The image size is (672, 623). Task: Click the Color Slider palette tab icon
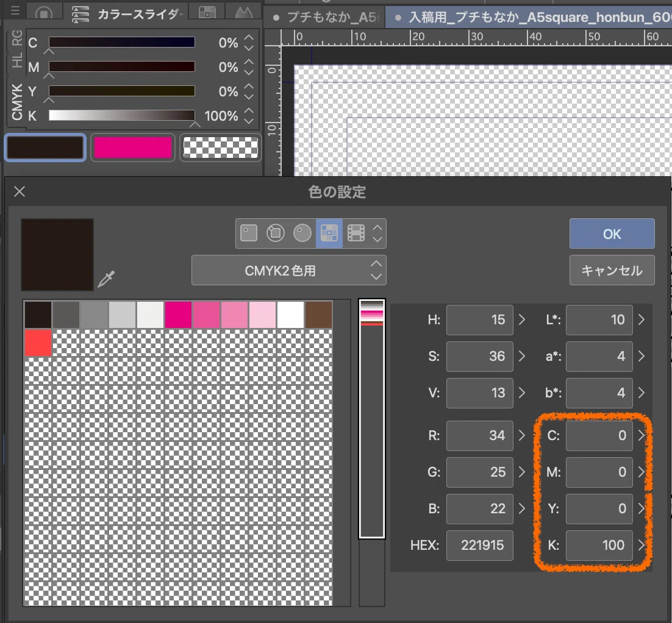(x=80, y=15)
